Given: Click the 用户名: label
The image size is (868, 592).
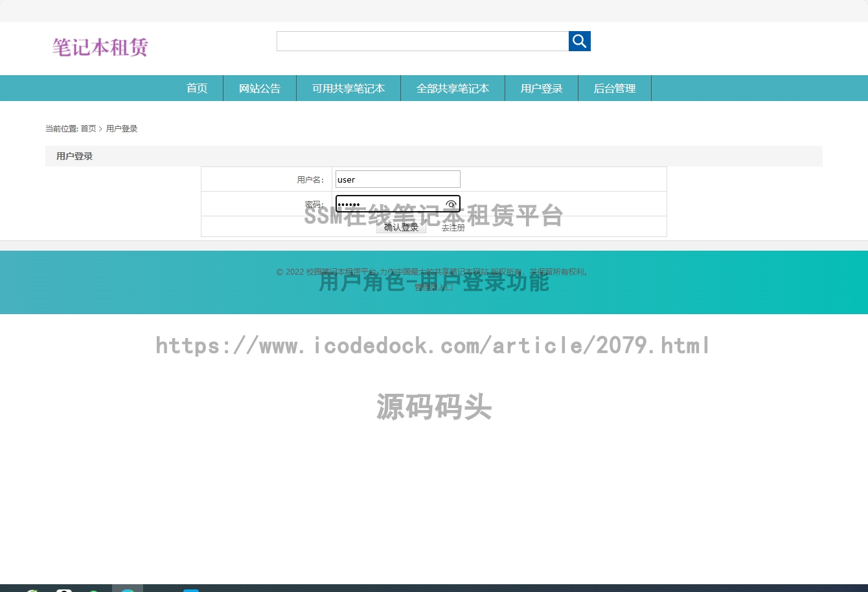Looking at the screenshot, I should click(310, 180).
